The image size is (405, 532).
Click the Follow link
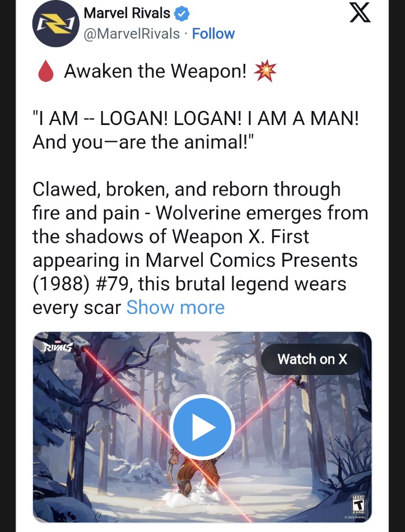pyautogui.click(x=213, y=34)
